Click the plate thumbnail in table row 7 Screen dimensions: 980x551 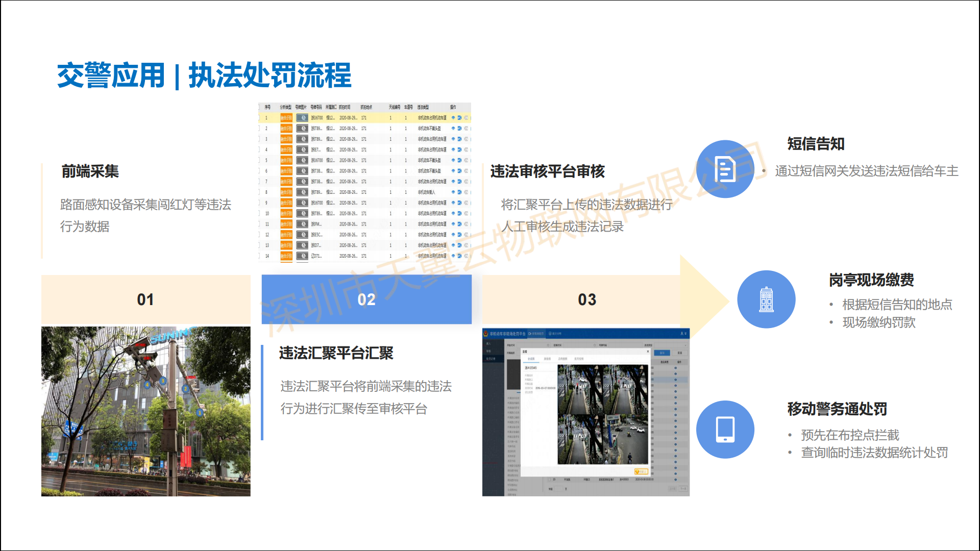(x=303, y=182)
